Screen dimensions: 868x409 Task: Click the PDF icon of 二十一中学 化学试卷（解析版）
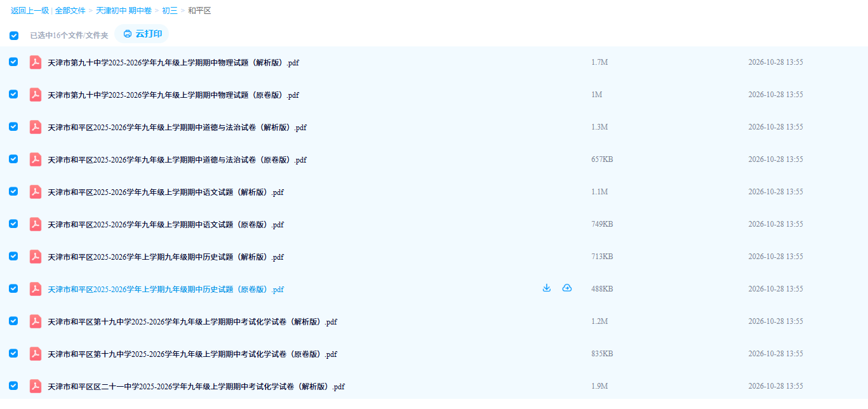point(36,386)
